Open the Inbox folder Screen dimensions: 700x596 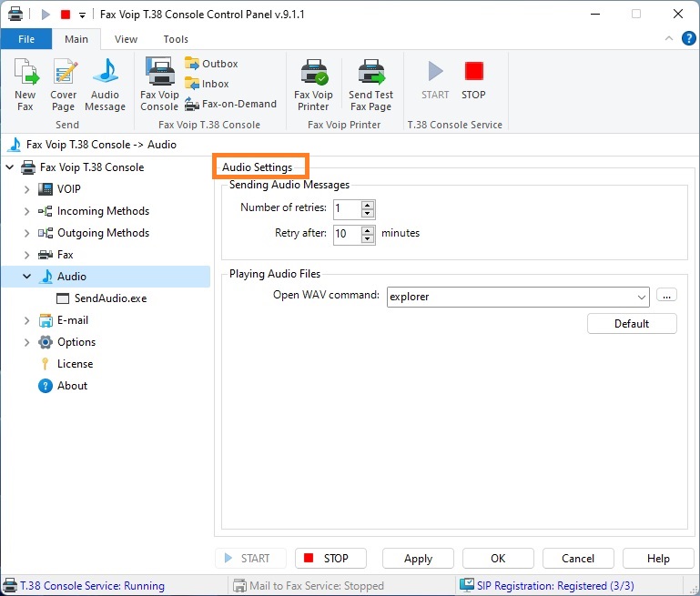[x=208, y=84]
